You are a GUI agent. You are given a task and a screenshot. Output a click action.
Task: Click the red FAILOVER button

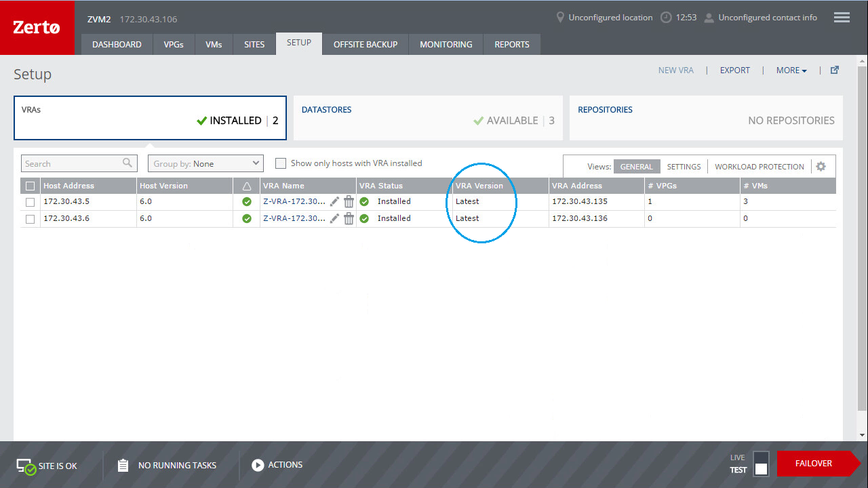coord(814,464)
